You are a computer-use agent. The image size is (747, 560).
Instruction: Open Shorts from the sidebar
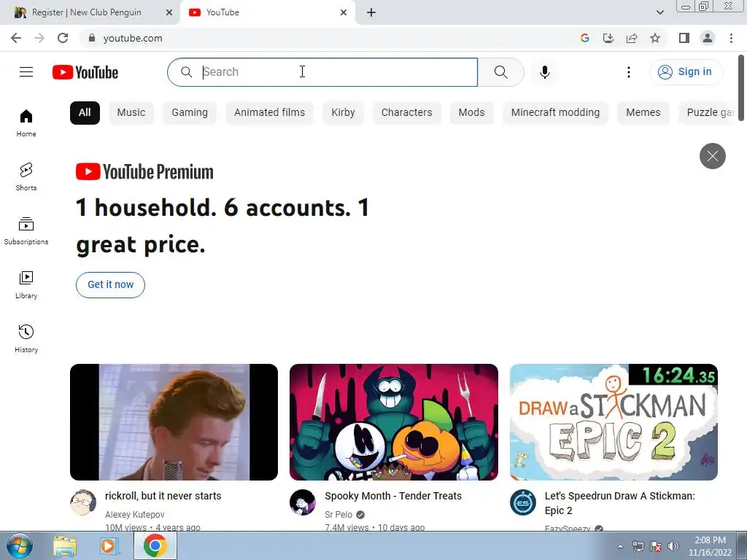click(26, 176)
